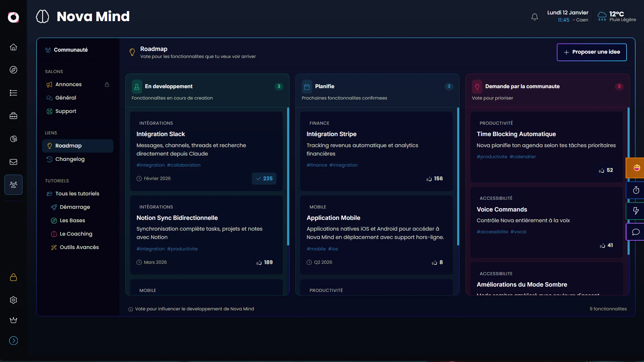
Task: Click the lightning bolt quick action widget
Action: (x=636, y=211)
